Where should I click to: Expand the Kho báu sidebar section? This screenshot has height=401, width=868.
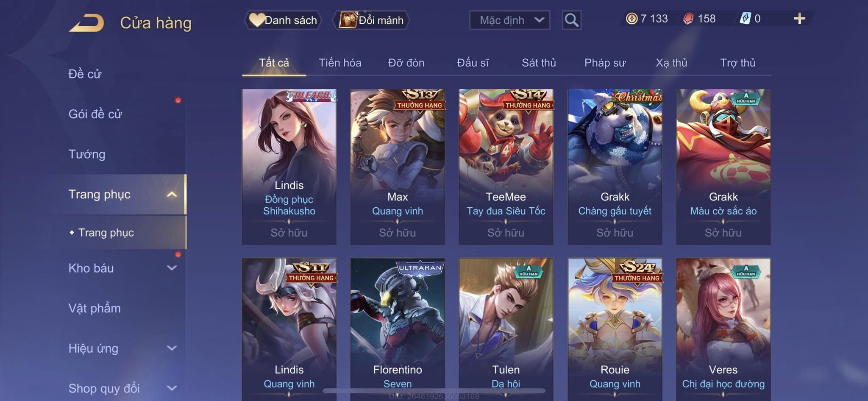(172, 268)
